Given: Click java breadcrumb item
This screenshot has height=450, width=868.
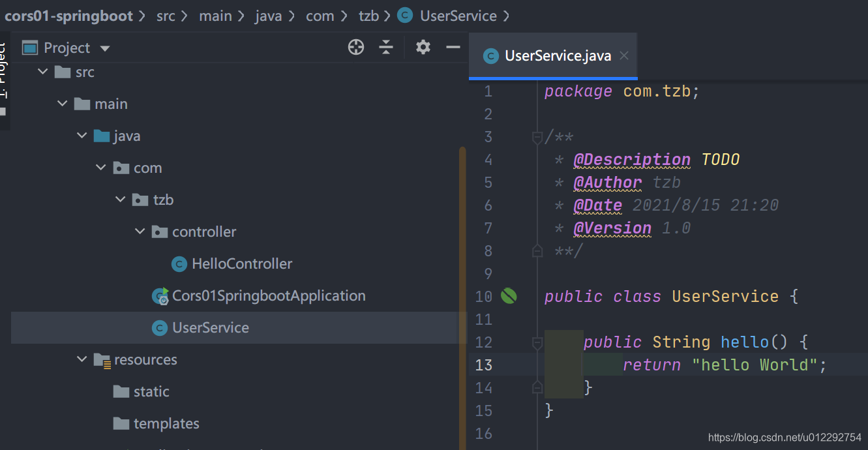Looking at the screenshot, I should pos(269,16).
